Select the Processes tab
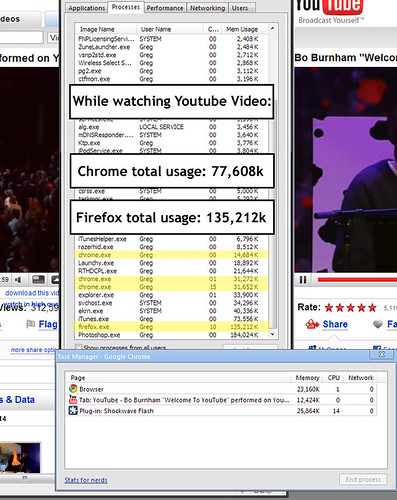Image resolution: width=397 pixels, height=500 pixels. point(126,7)
